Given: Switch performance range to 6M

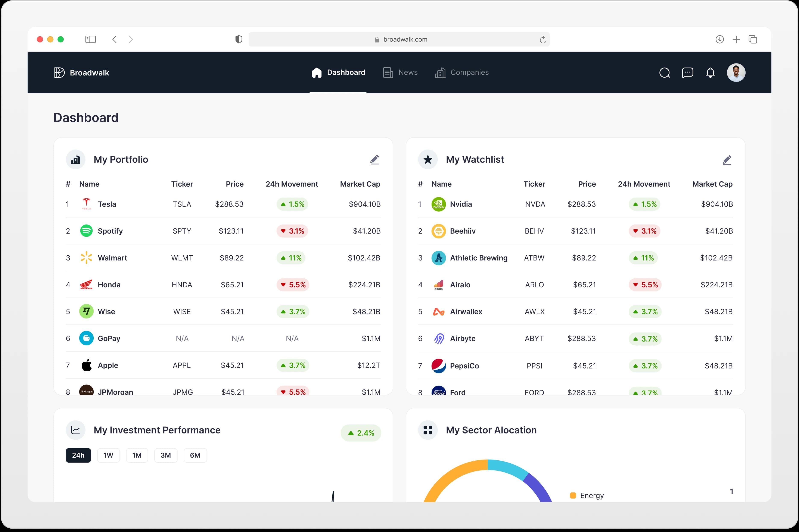Looking at the screenshot, I should click(x=195, y=455).
